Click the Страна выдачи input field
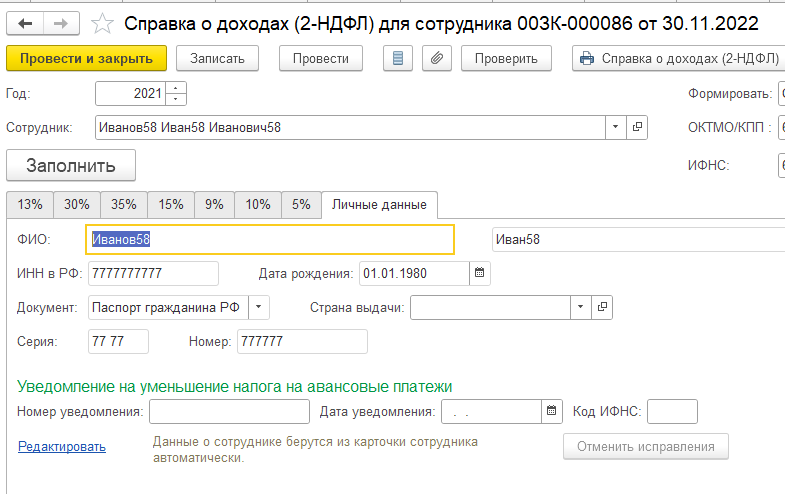 [490, 307]
